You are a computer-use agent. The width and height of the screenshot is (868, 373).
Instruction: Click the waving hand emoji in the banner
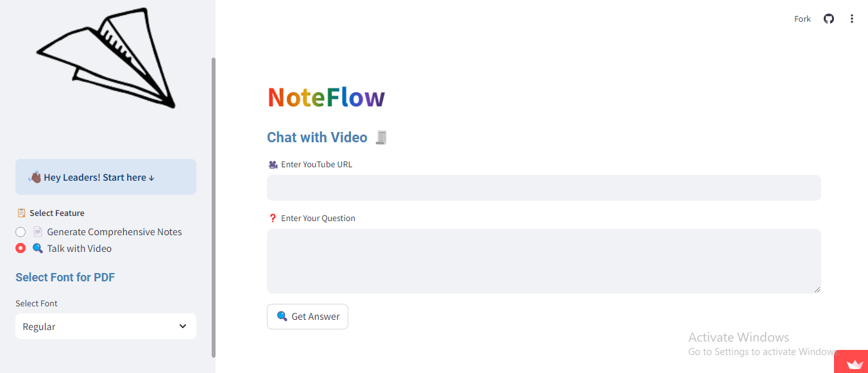(x=35, y=177)
